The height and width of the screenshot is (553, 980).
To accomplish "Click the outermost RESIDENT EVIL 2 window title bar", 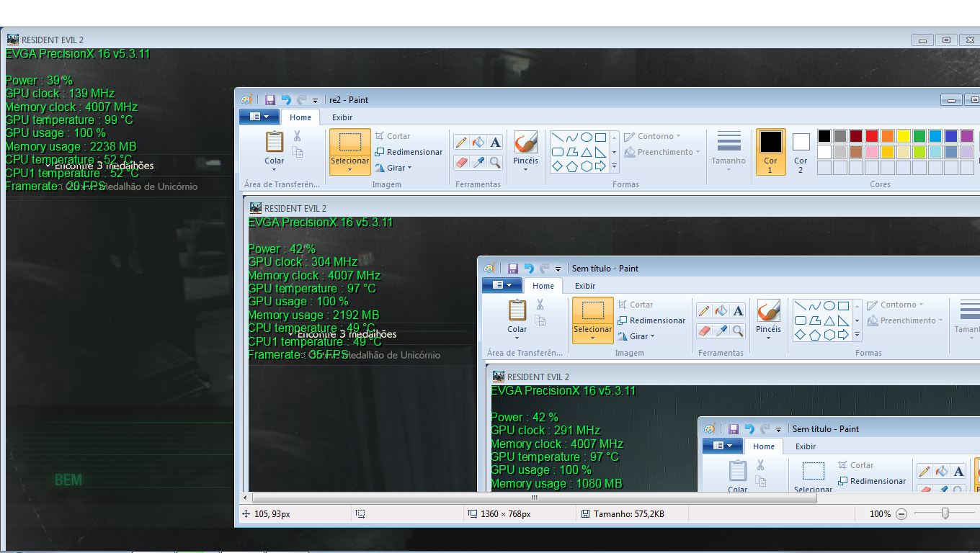I will coord(490,40).
